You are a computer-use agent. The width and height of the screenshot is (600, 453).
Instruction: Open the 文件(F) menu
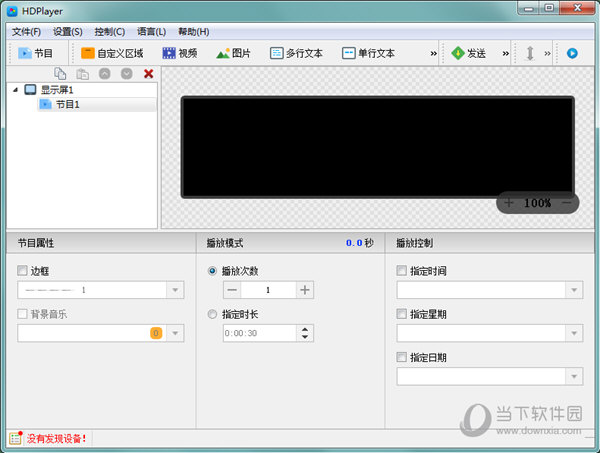click(x=26, y=32)
